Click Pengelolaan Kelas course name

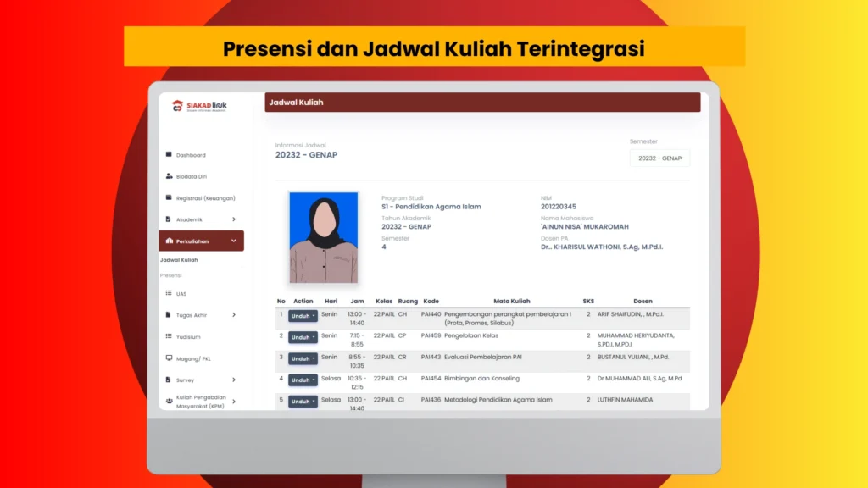(x=471, y=335)
